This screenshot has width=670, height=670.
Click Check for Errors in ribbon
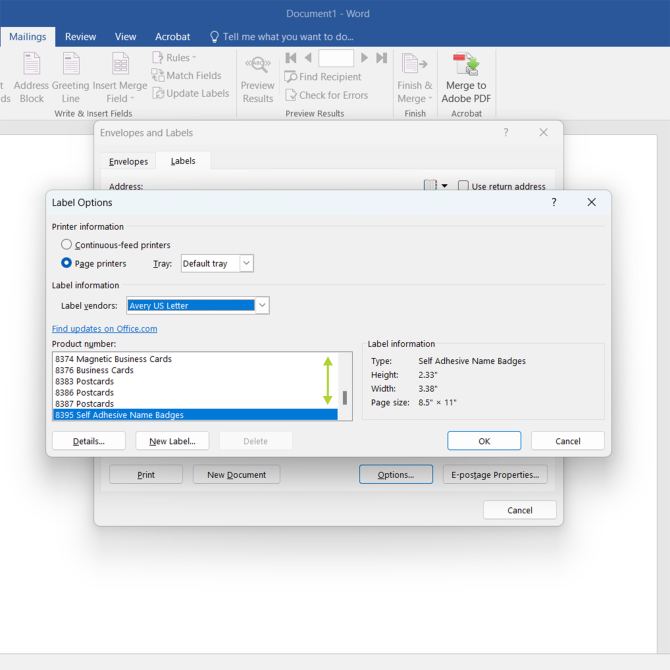[x=326, y=95]
